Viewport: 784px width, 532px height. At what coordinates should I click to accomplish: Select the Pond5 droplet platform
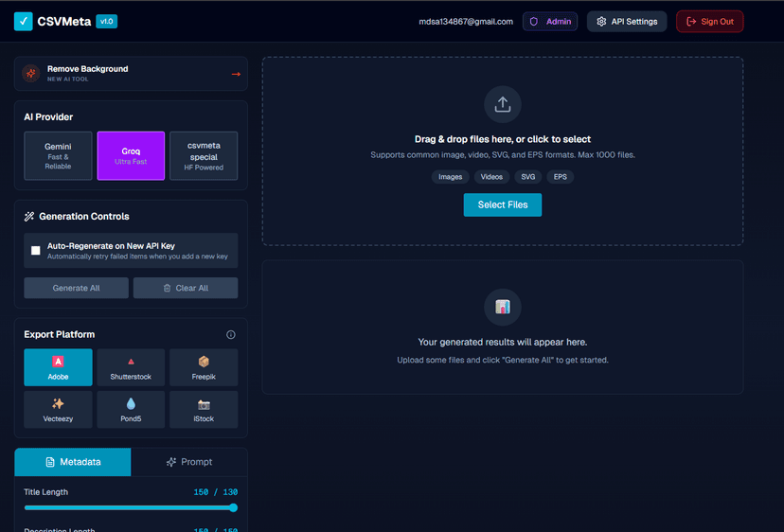point(131,410)
